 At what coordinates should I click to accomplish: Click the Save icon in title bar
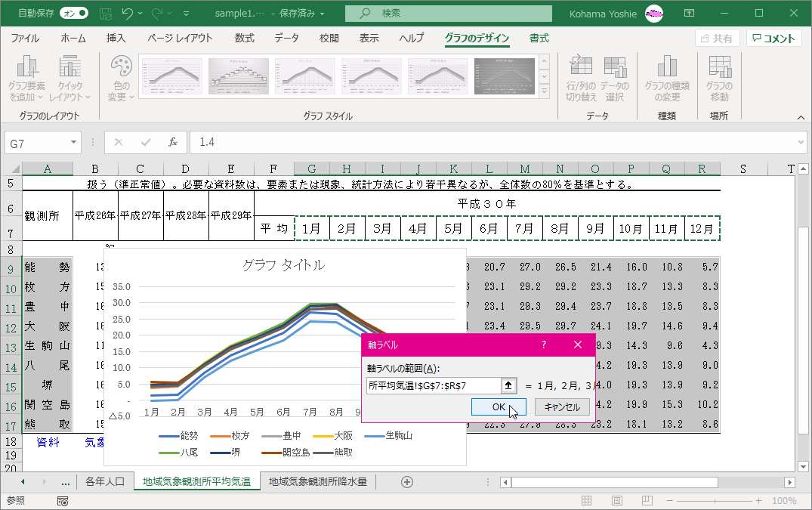[x=106, y=13]
